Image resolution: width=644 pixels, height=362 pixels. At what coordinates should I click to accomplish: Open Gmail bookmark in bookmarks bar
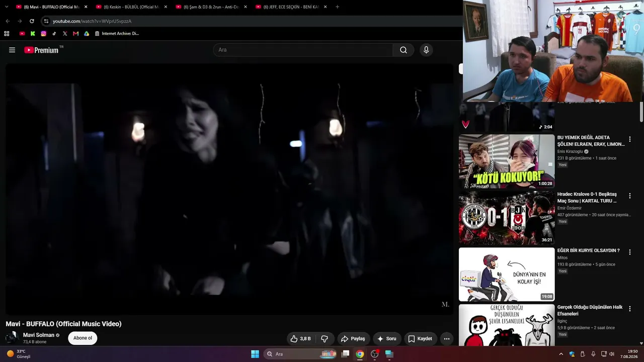pos(75,34)
